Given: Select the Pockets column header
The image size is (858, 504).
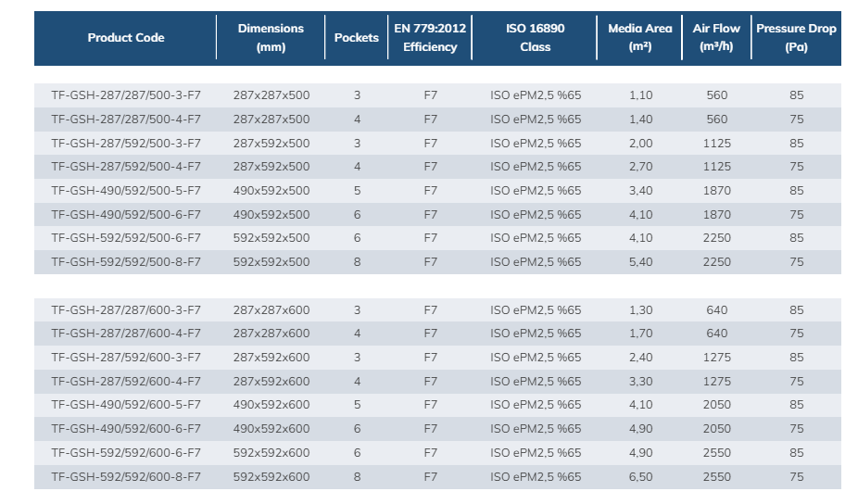Looking at the screenshot, I should pyautogui.click(x=357, y=38).
